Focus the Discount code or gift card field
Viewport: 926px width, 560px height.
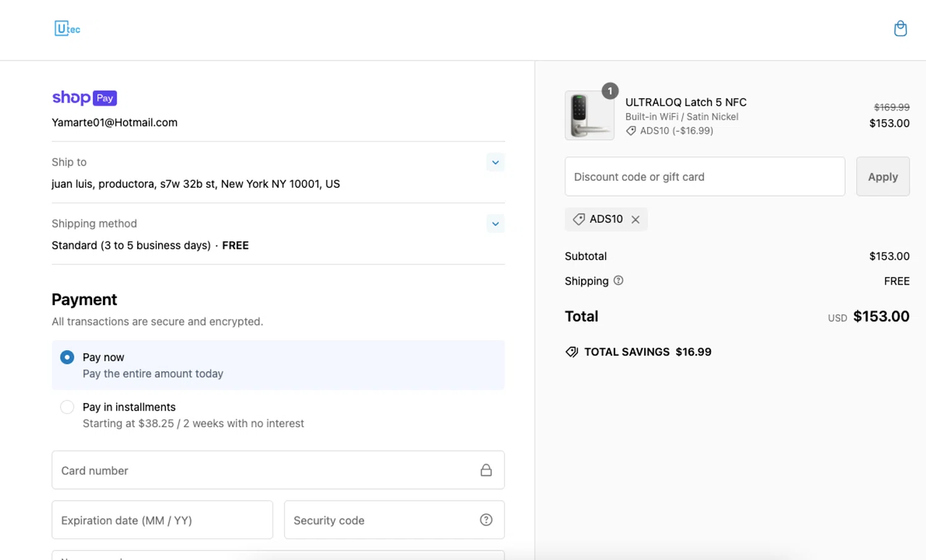(x=704, y=177)
